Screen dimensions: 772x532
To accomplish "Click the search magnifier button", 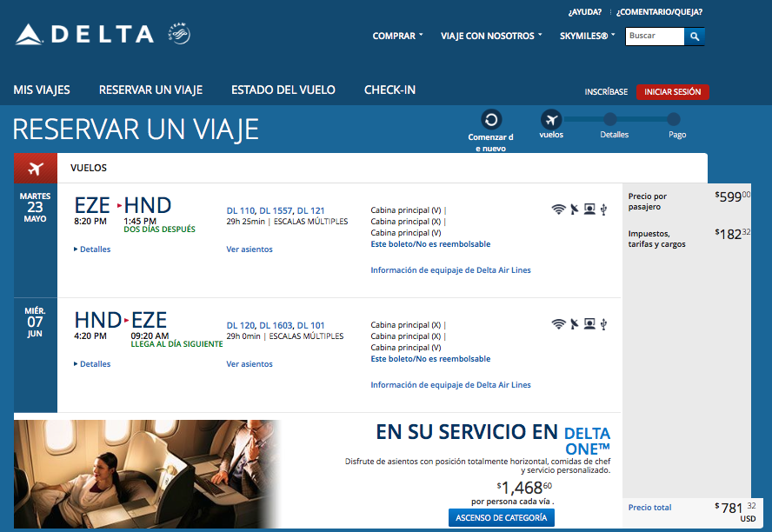I will [x=695, y=37].
